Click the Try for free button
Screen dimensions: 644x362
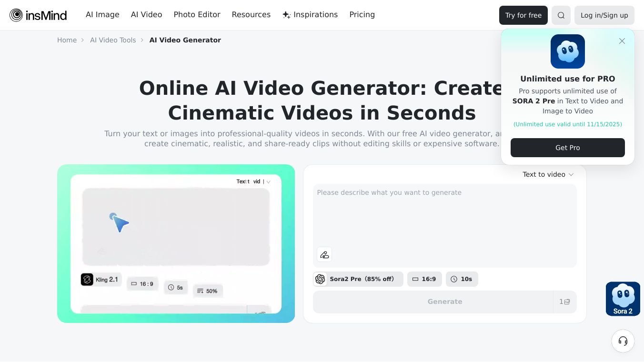(523, 15)
